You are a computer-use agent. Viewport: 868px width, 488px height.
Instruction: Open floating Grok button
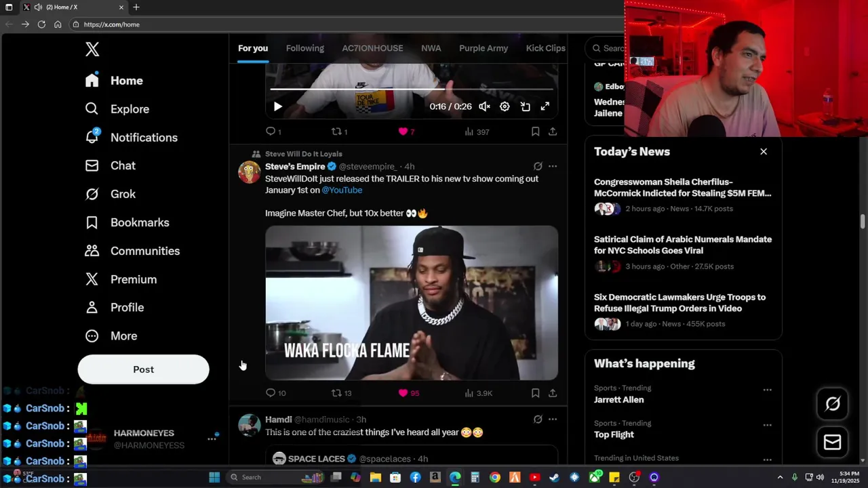(x=833, y=404)
